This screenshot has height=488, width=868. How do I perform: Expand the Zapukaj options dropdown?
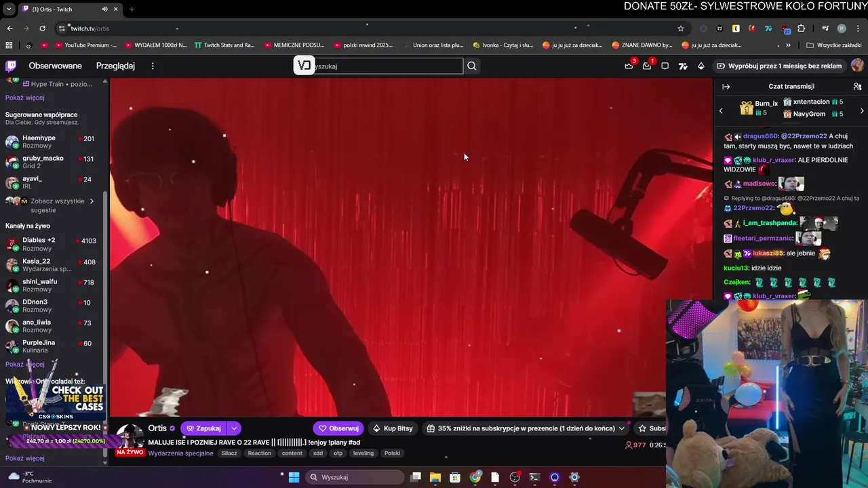(234, 428)
